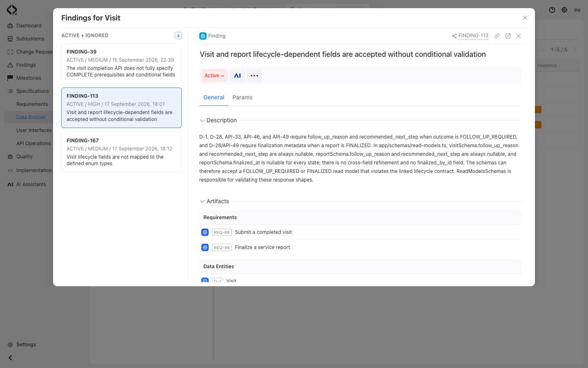
Task: Open the Active status dropdown
Action: click(214, 76)
